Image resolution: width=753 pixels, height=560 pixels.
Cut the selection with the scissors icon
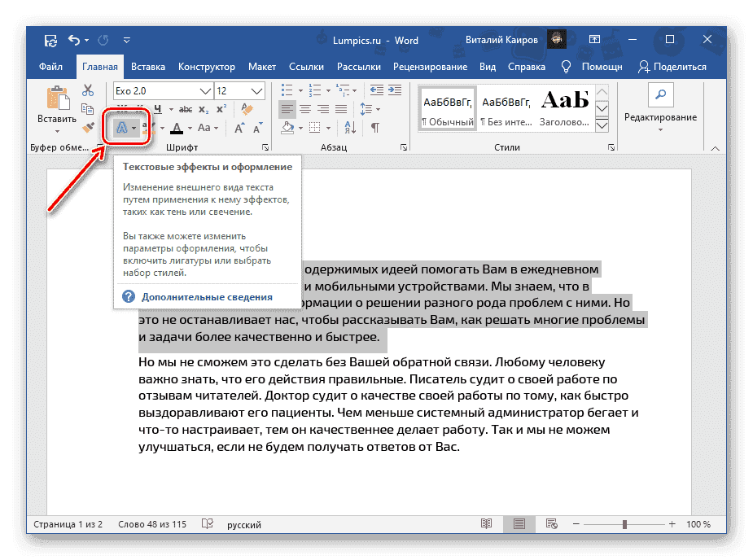88,90
